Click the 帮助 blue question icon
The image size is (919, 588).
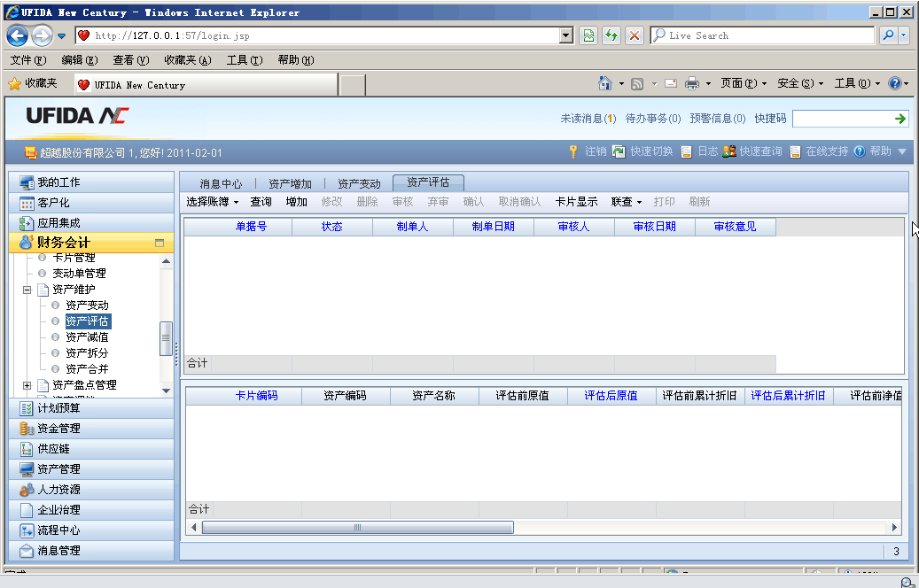860,151
